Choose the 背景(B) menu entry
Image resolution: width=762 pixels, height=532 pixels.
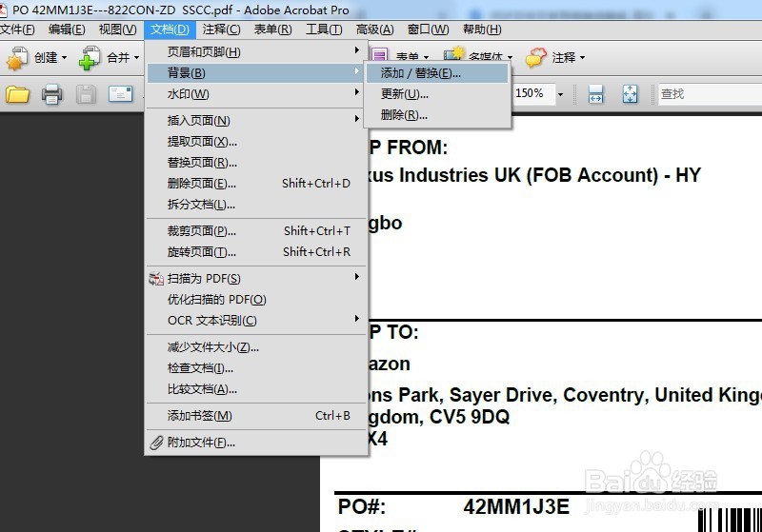point(256,73)
